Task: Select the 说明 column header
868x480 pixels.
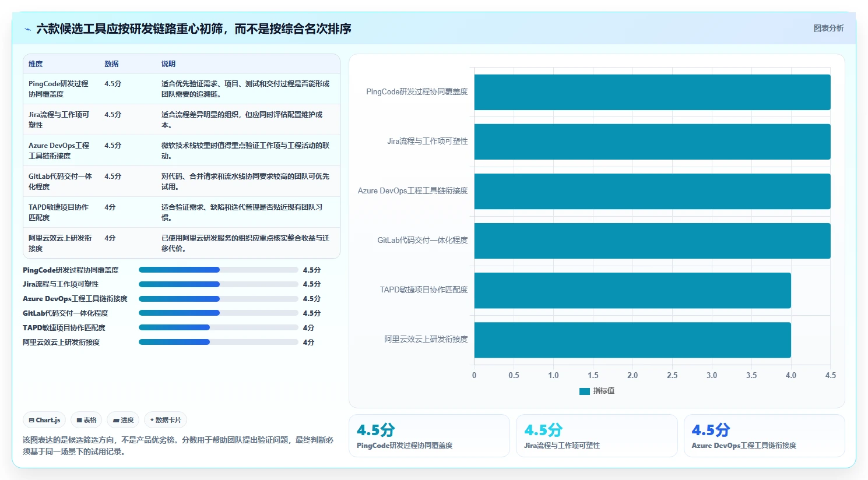Action: [168, 64]
